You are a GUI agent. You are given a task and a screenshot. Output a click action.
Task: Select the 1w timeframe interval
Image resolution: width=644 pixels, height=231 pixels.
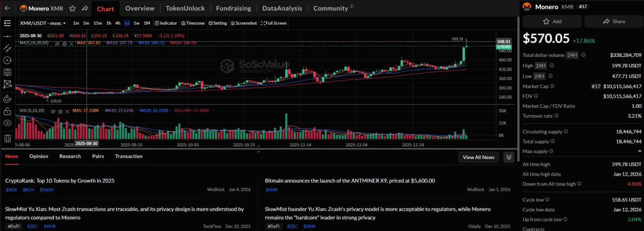[136, 23]
